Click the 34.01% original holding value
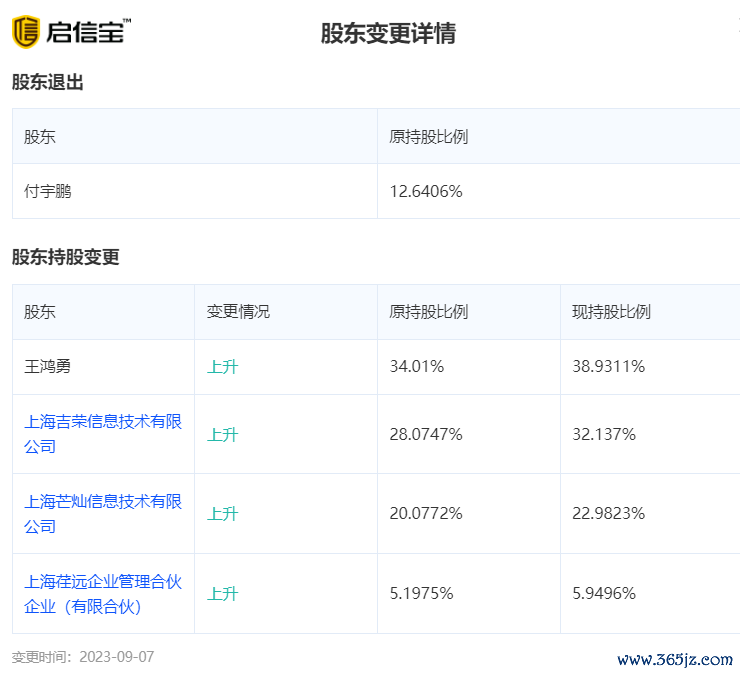Viewport: 740px width, 675px height. pos(417,366)
